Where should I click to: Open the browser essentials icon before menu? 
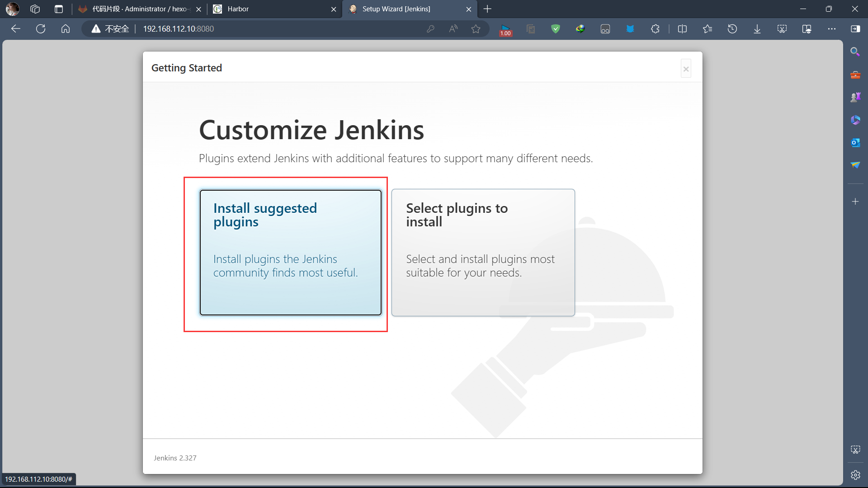[807, 29]
